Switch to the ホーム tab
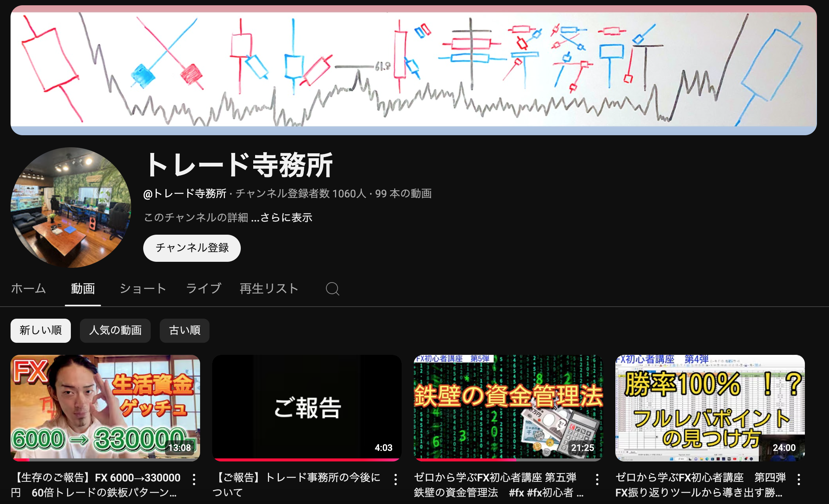The width and height of the screenshot is (829, 504). tap(28, 289)
